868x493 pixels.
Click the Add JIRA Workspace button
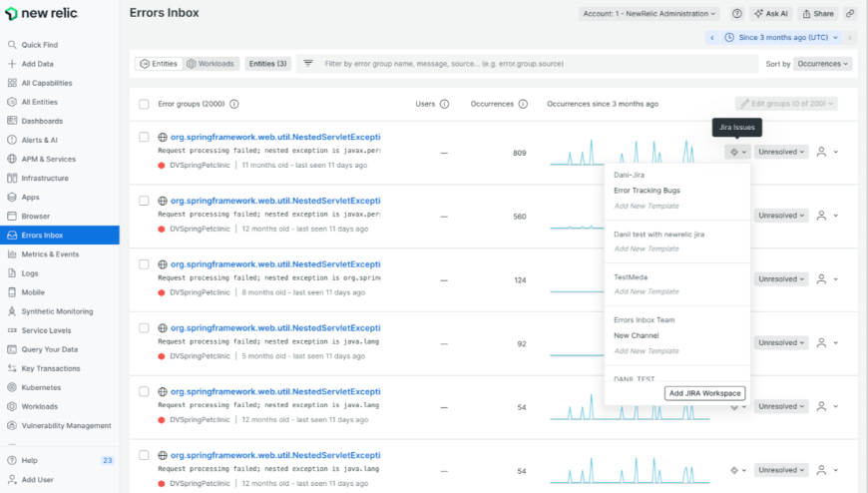pyautogui.click(x=704, y=393)
